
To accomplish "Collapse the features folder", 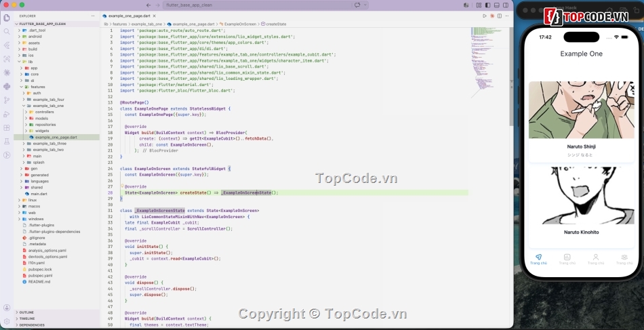I will pyautogui.click(x=57, y=87).
